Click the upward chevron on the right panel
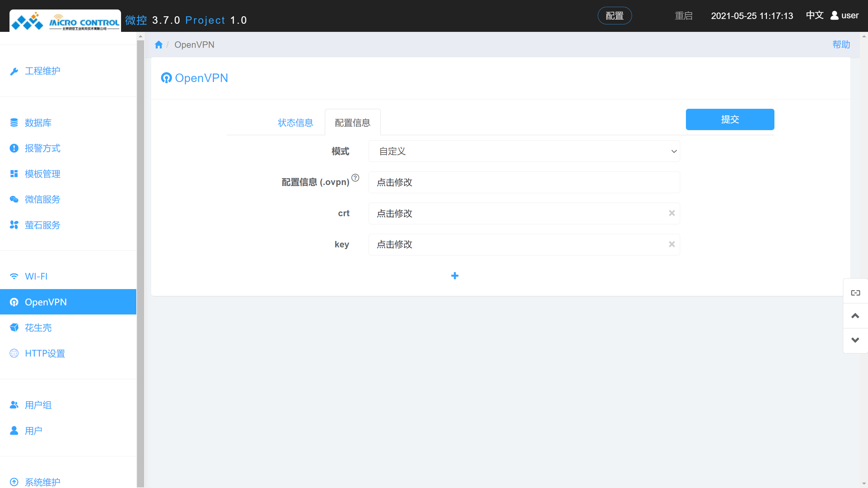The width and height of the screenshot is (868, 488). (855, 316)
